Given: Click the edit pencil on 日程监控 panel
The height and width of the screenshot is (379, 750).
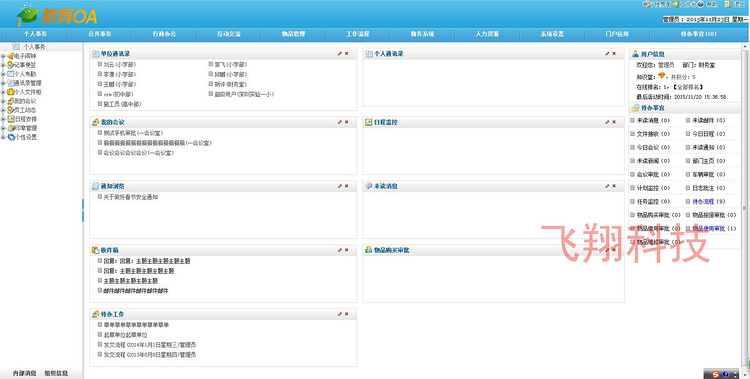Looking at the screenshot, I should click(x=607, y=122).
